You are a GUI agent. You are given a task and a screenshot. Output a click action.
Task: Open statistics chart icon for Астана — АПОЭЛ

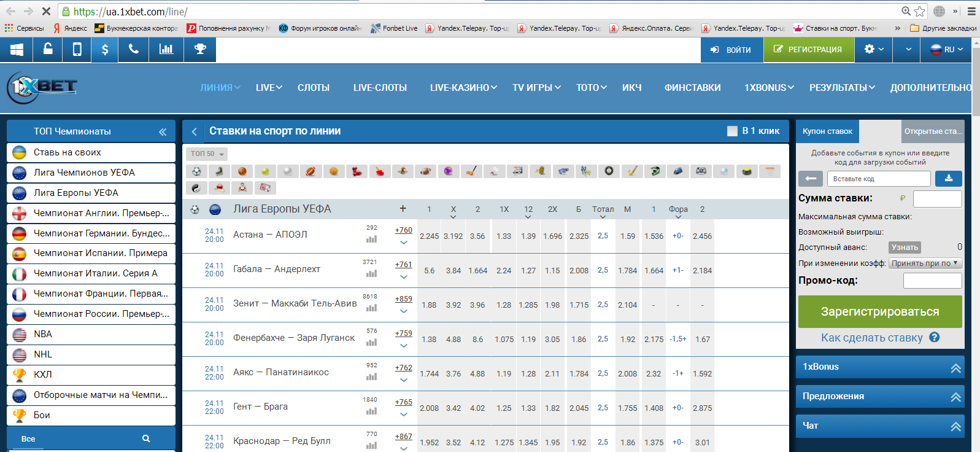pos(371,239)
